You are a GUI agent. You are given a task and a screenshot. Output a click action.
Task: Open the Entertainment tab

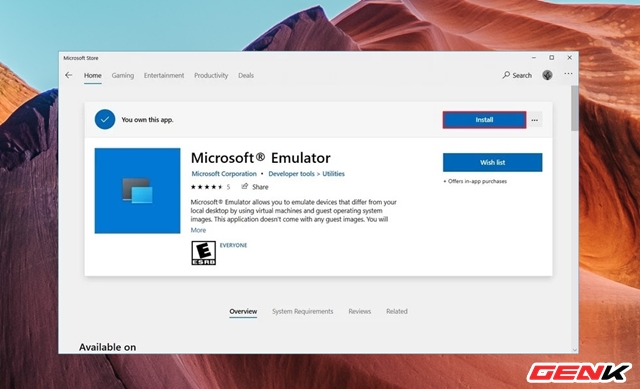pyautogui.click(x=164, y=76)
